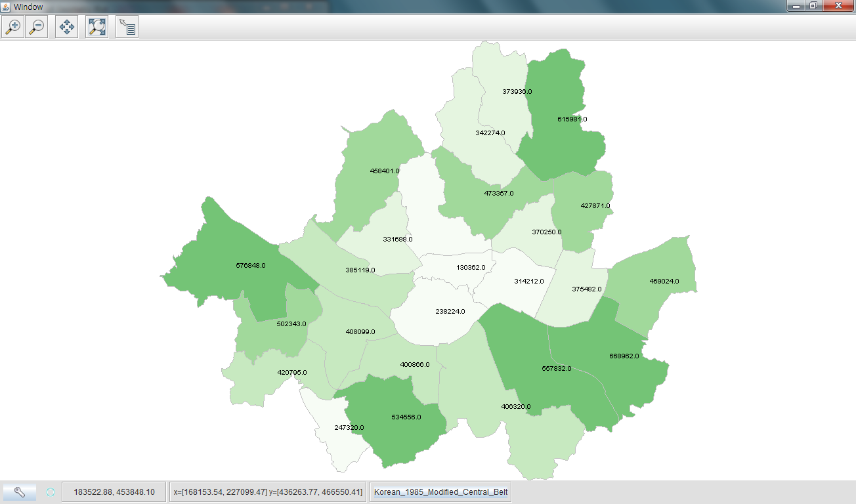The image size is (856, 504).
Task: Select the district labeled 576848.0
Action: tap(255, 266)
